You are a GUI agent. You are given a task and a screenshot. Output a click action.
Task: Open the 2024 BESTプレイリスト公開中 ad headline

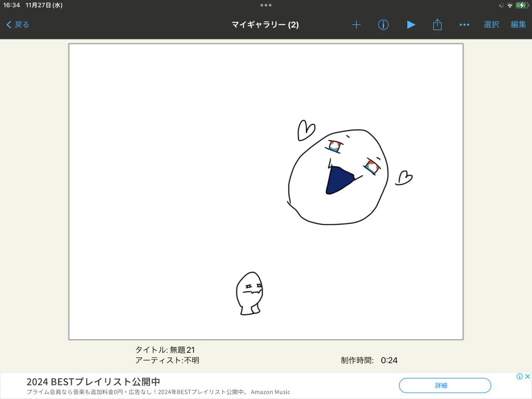[x=93, y=382]
